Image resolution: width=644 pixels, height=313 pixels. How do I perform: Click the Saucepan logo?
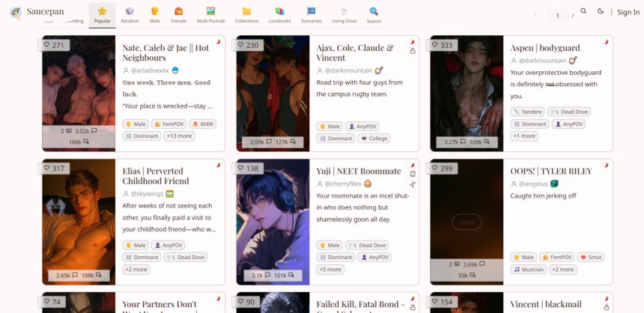tap(16, 13)
